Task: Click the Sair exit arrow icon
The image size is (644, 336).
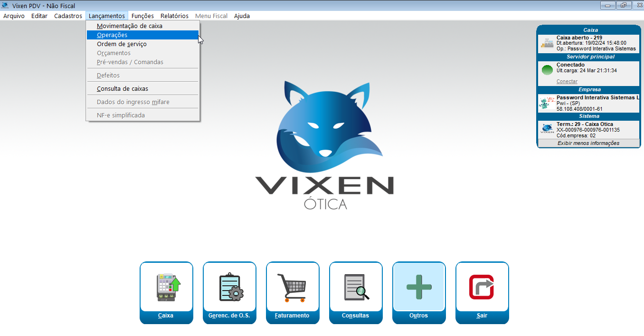Action: pos(482,287)
